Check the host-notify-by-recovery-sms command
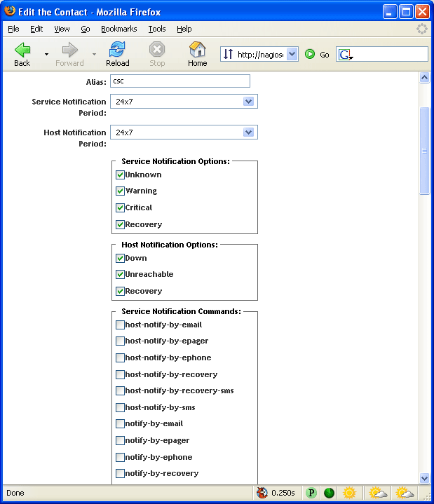This screenshot has height=504, width=434. tap(120, 390)
